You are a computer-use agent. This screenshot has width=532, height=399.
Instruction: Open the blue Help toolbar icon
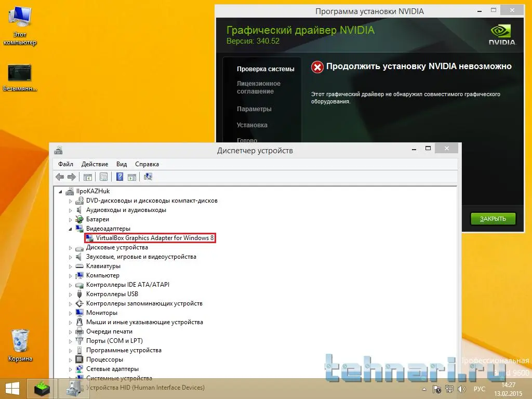[x=119, y=177]
